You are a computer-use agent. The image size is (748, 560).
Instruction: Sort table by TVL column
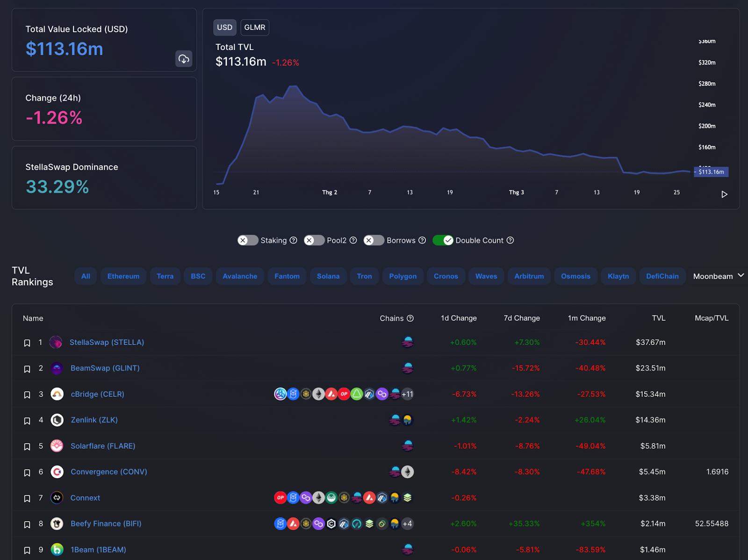pyautogui.click(x=659, y=318)
